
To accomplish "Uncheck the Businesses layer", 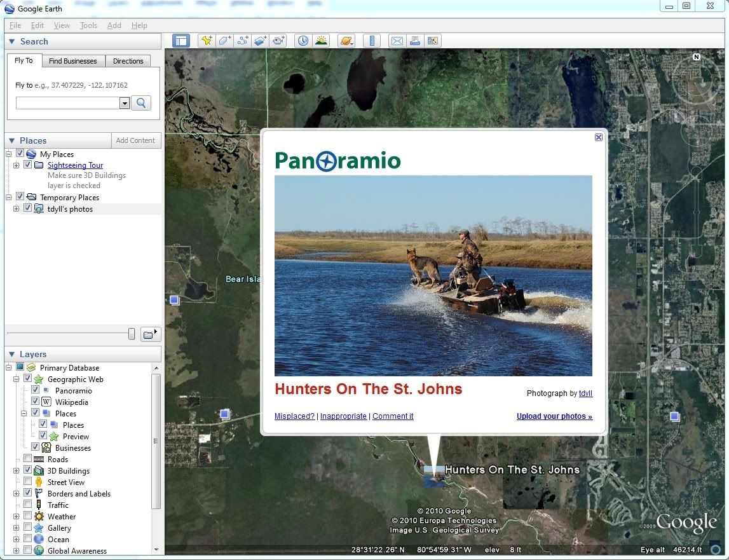I will click(x=36, y=447).
